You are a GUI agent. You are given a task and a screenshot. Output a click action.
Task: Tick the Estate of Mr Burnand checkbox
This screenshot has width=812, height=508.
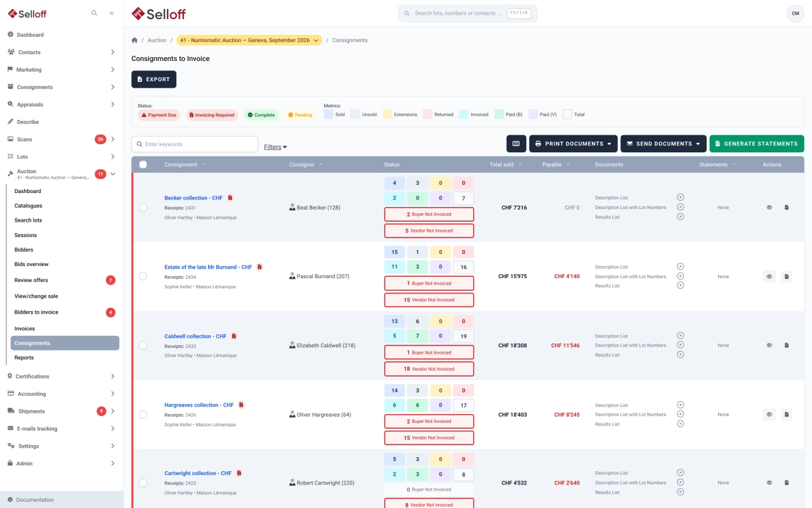tap(143, 276)
